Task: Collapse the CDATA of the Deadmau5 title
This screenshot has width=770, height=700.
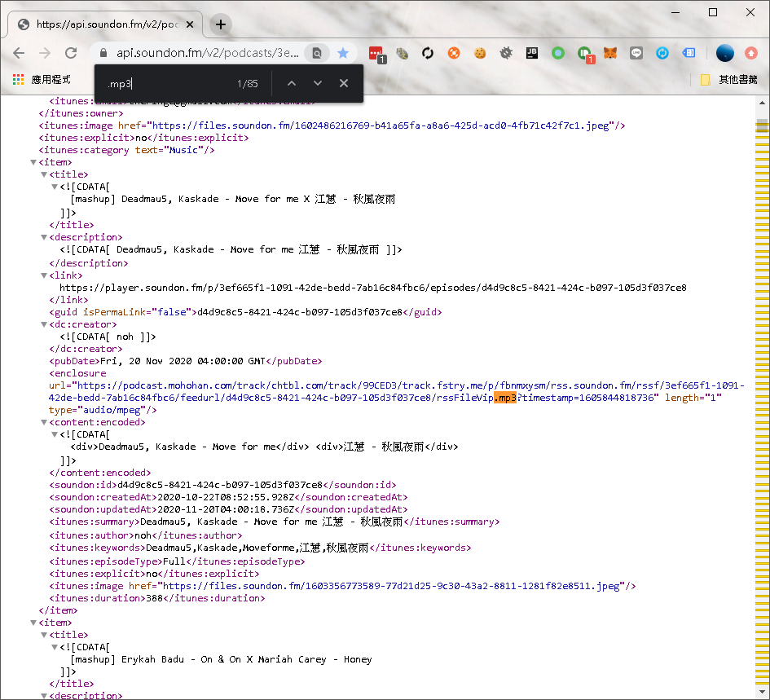Action: (55, 187)
